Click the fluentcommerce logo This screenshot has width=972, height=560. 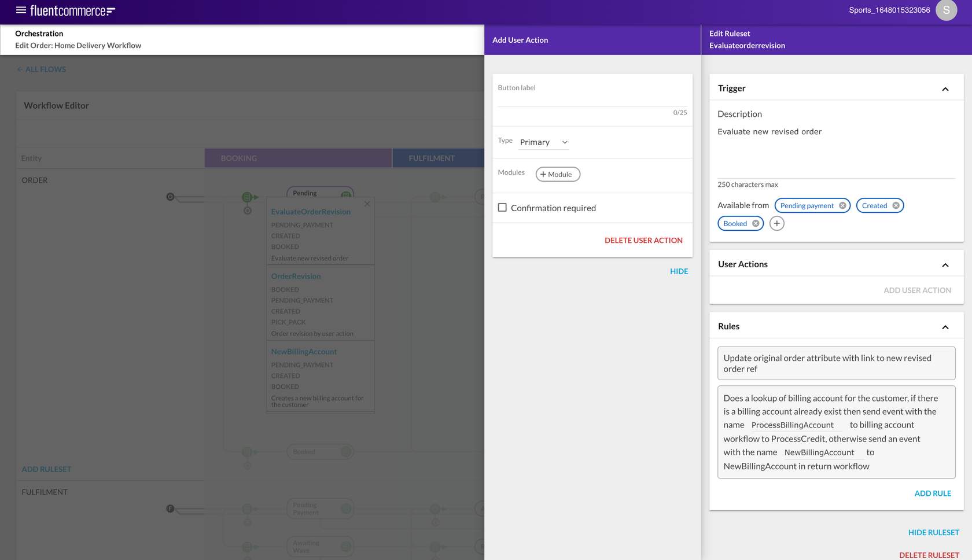tap(74, 10)
